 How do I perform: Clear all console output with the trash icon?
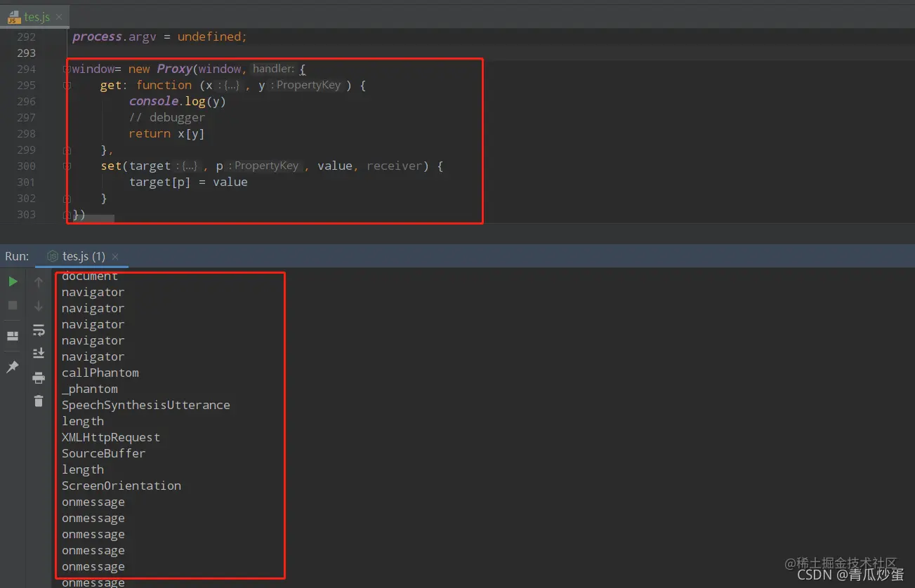39,401
